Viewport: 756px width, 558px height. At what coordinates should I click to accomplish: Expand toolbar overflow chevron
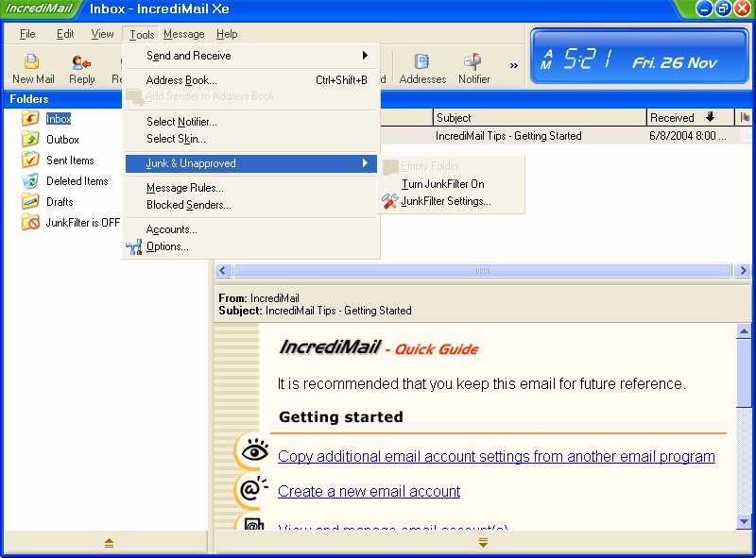point(514,66)
